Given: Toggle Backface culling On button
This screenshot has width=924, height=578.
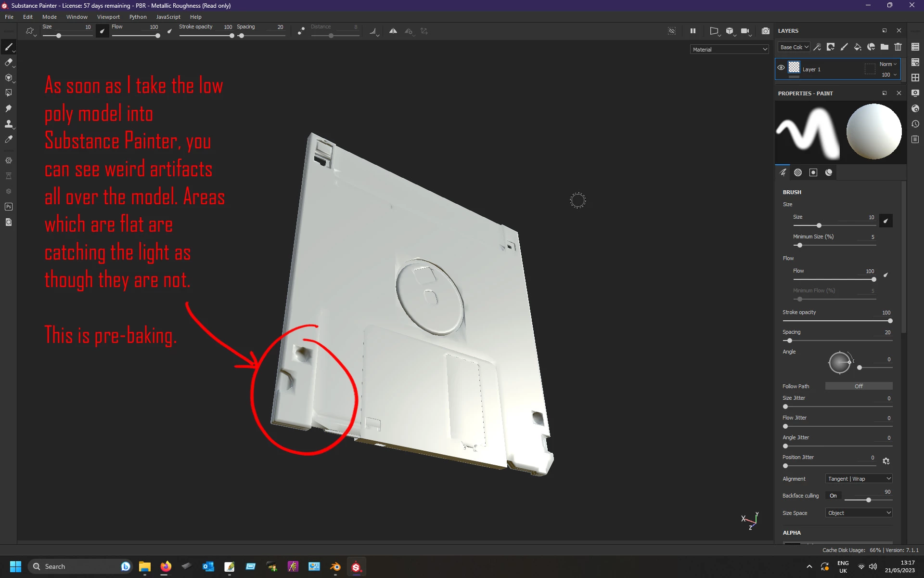Looking at the screenshot, I should point(833,496).
